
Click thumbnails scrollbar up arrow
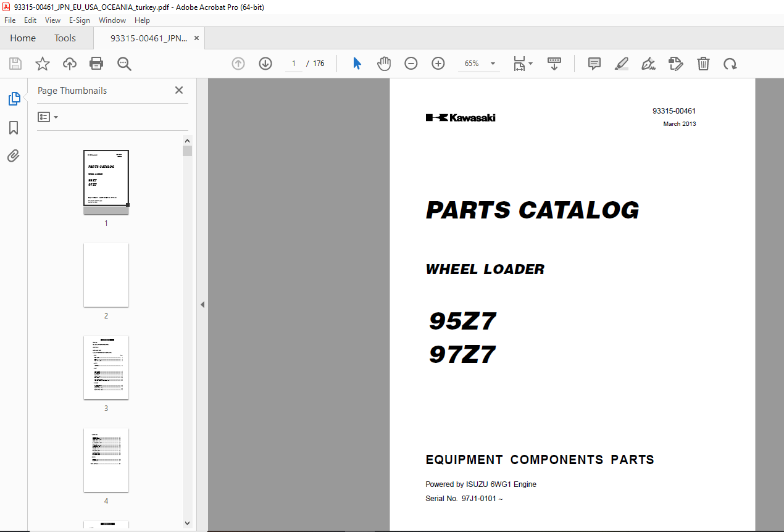click(x=188, y=140)
